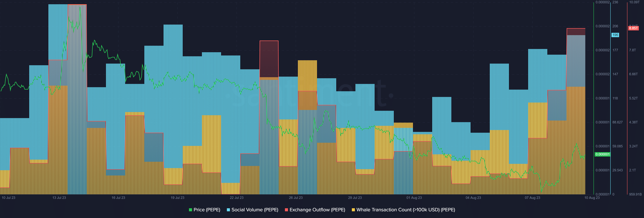This screenshot has height=218, width=644.
Task: Click the '26 Jul 23' x-axis date label
Action: (296, 198)
